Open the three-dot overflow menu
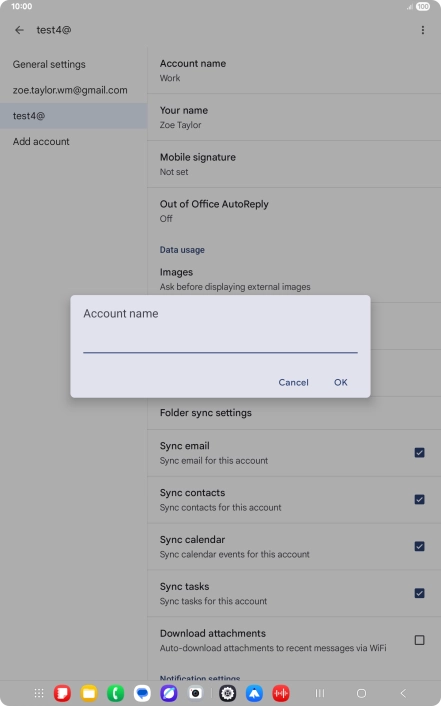Viewport: 441px width, 706px height. [423, 30]
